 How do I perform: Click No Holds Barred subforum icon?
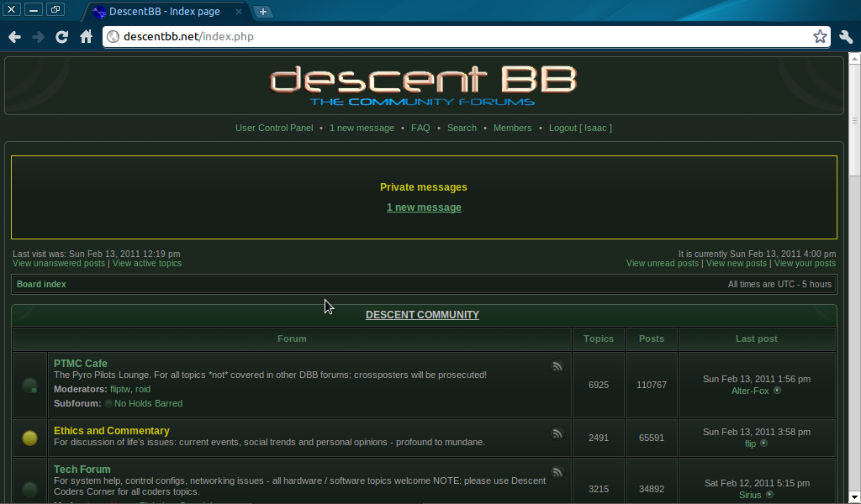pos(108,404)
